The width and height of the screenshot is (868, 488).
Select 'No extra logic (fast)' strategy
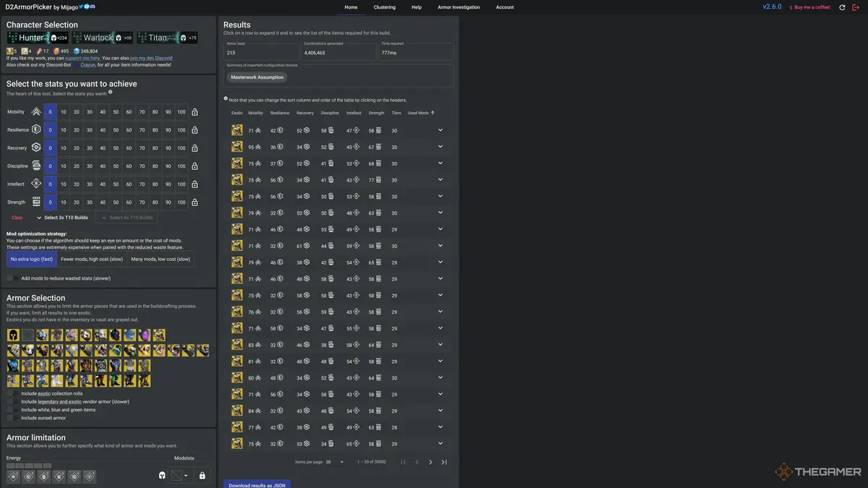pos(32,259)
